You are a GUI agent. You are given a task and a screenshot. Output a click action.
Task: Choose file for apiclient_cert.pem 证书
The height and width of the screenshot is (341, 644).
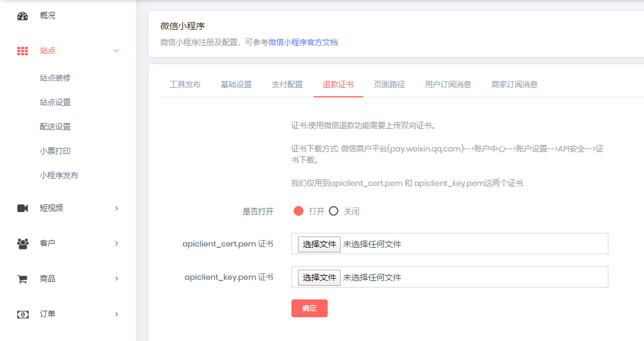(319, 244)
